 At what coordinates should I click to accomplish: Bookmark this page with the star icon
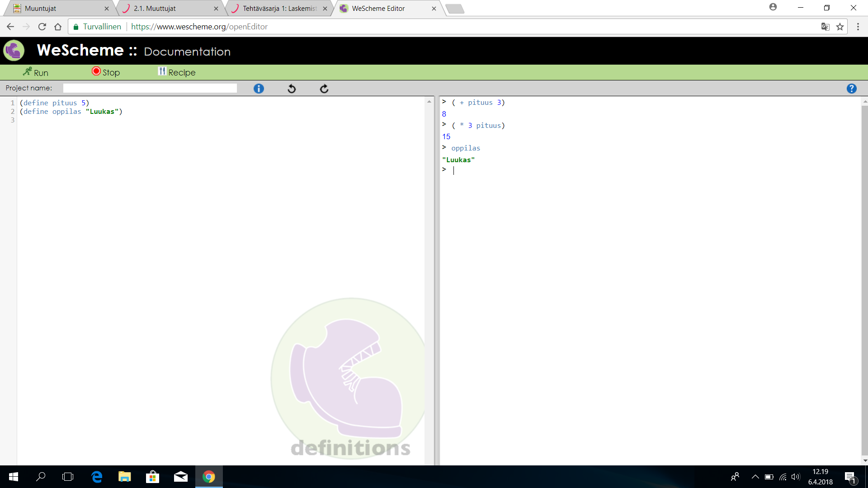click(x=840, y=27)
